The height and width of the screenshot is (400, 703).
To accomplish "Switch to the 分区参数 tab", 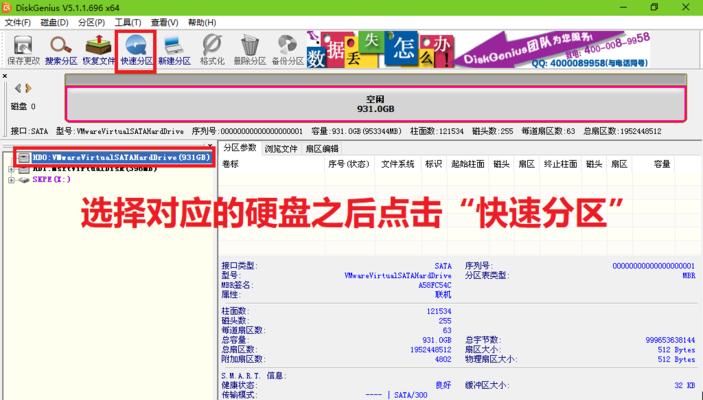I will (240, 148).
